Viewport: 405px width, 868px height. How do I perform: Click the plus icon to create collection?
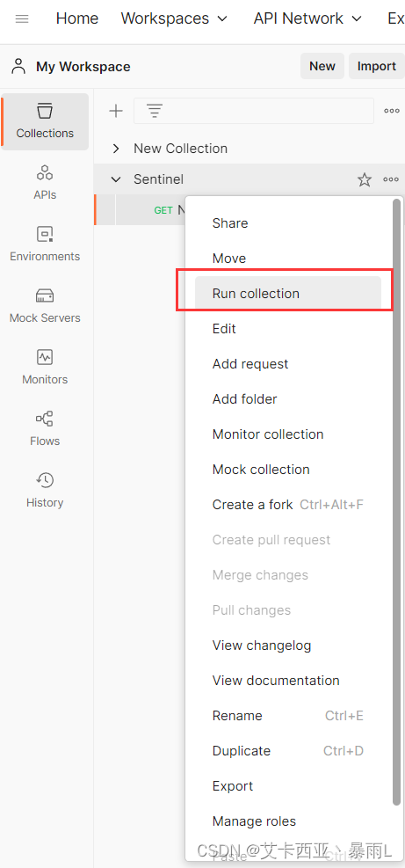pos(116,111)
